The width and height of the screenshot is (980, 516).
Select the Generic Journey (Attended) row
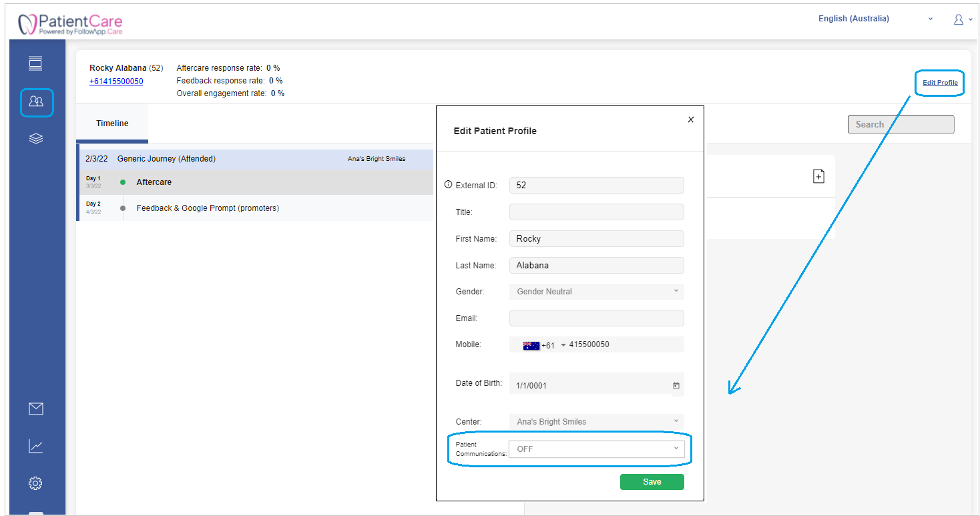click(x=255, y=159)
